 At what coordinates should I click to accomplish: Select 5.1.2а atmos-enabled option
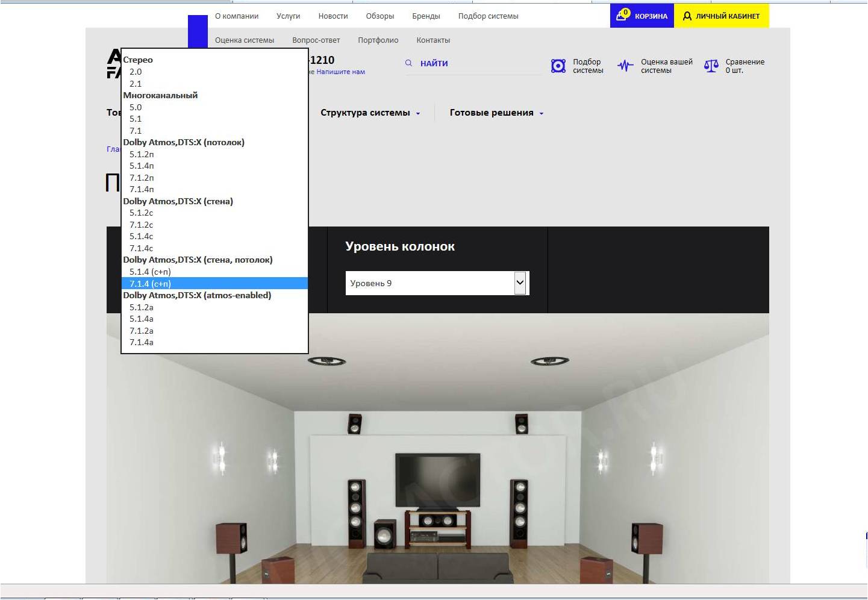pyautogui.click(x=214, y=307)
